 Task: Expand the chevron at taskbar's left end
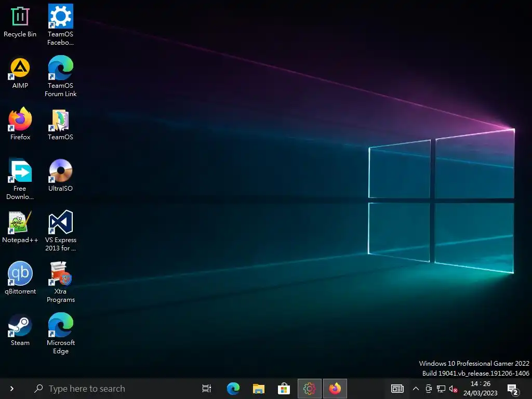12,389
